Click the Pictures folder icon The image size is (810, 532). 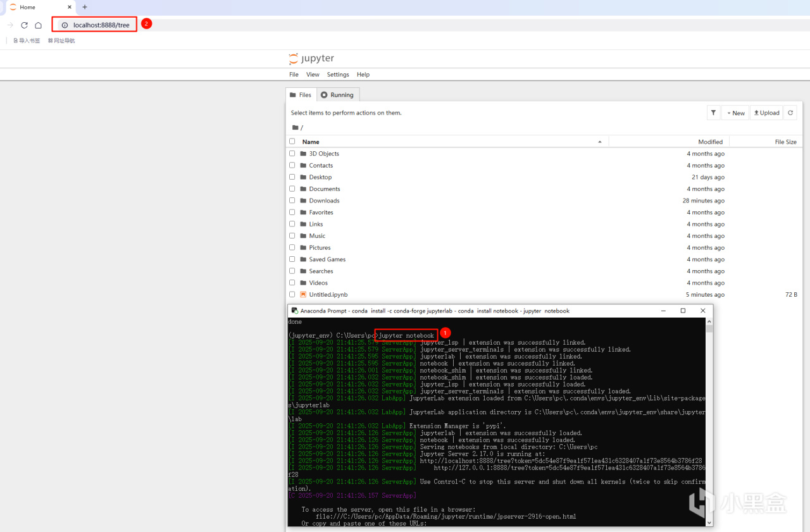303,247
